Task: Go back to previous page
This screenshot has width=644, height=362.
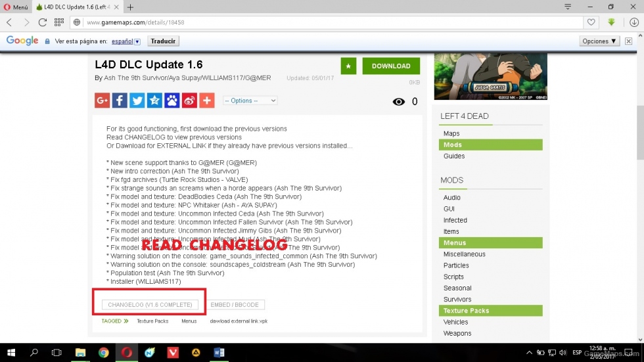Action: click(x=9, y=22)
